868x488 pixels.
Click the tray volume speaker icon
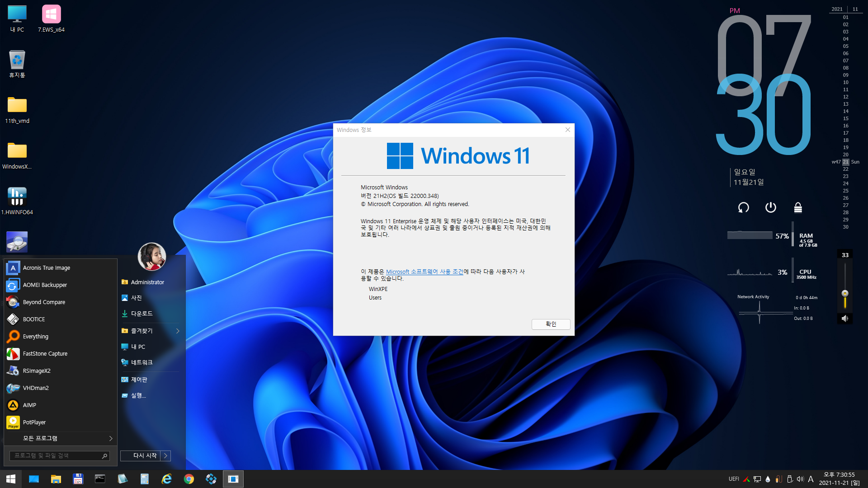coord(800,479)
